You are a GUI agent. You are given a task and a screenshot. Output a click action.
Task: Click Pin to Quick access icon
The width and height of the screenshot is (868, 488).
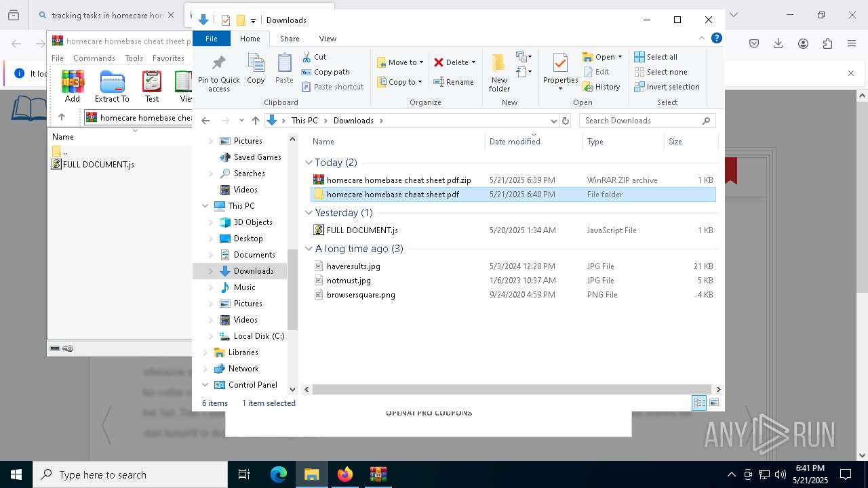218,73
